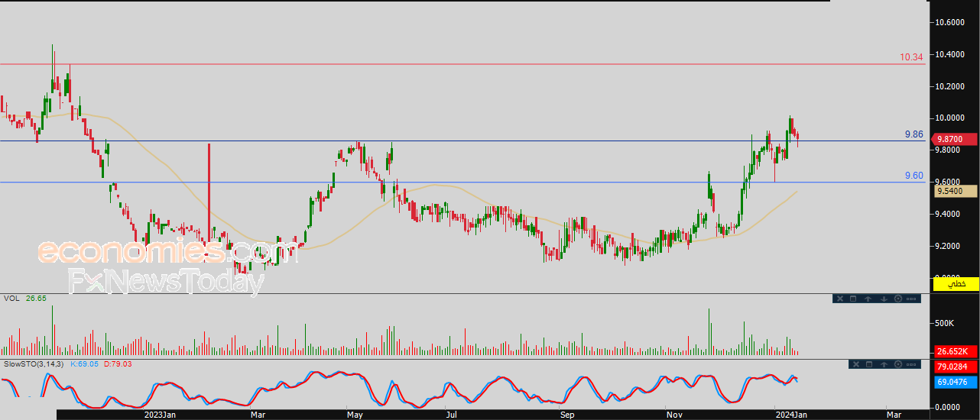Click the moving average tag 9.5400
Screen dimensions: 980x420
point(956,191)
